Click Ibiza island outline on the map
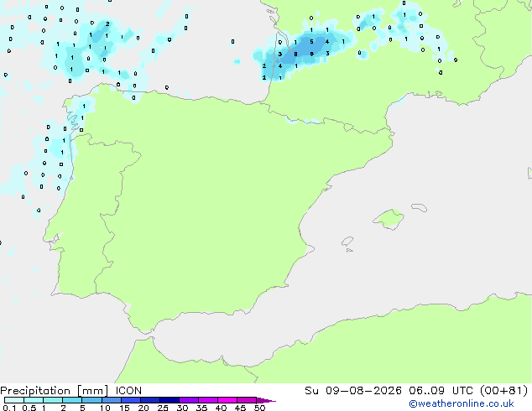This screenshot has height=411, width=532. coord(347,242)
